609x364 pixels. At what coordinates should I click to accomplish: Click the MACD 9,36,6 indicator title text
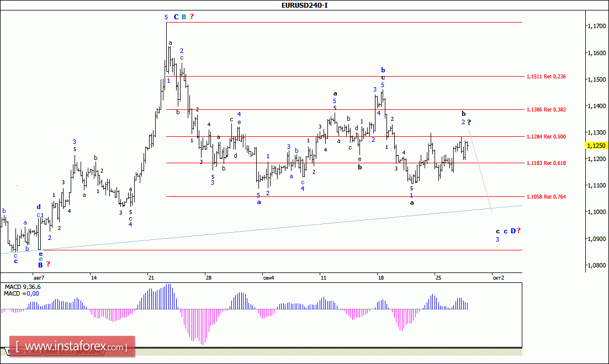[x=23, y=287]
